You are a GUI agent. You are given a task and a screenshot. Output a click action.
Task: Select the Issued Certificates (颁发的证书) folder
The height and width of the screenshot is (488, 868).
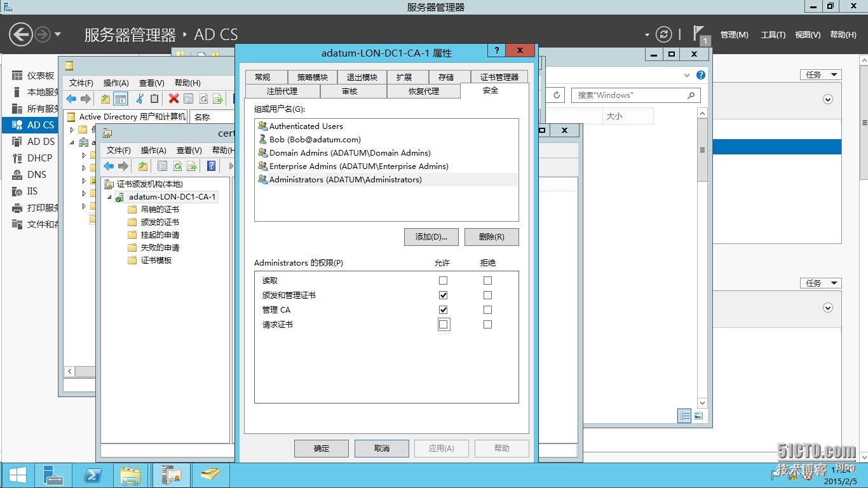pos(159,222)
